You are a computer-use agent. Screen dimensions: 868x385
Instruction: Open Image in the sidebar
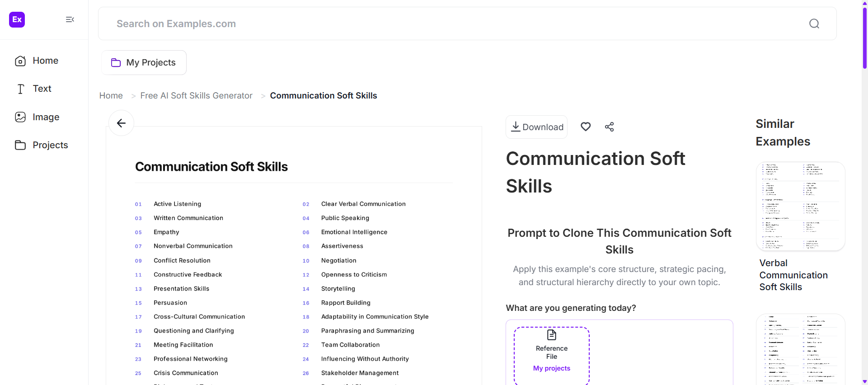point(37,117)
